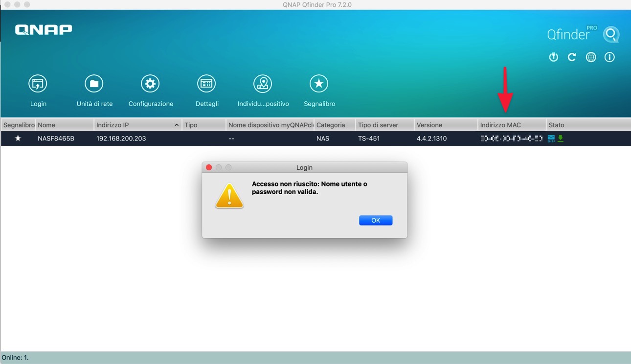
Task: Toggle bookmark star for NASF8465B
Action: point(18,138)
